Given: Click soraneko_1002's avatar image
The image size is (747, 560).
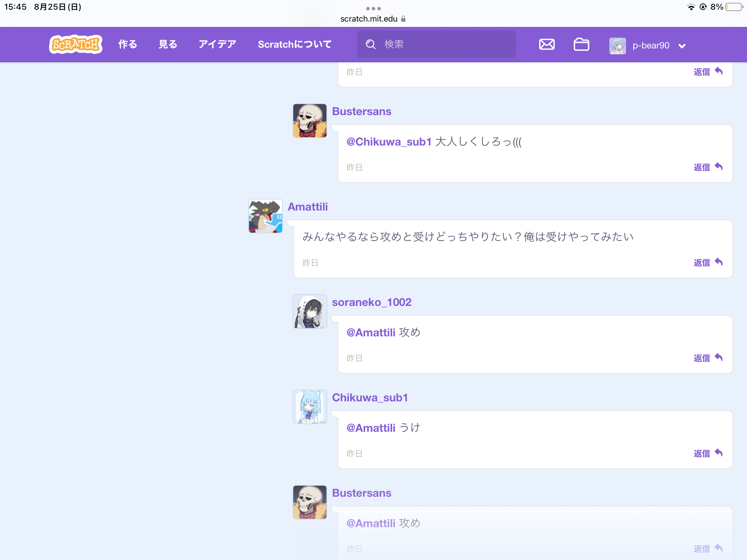Looking at the screenshot, I should click(310, 311).
